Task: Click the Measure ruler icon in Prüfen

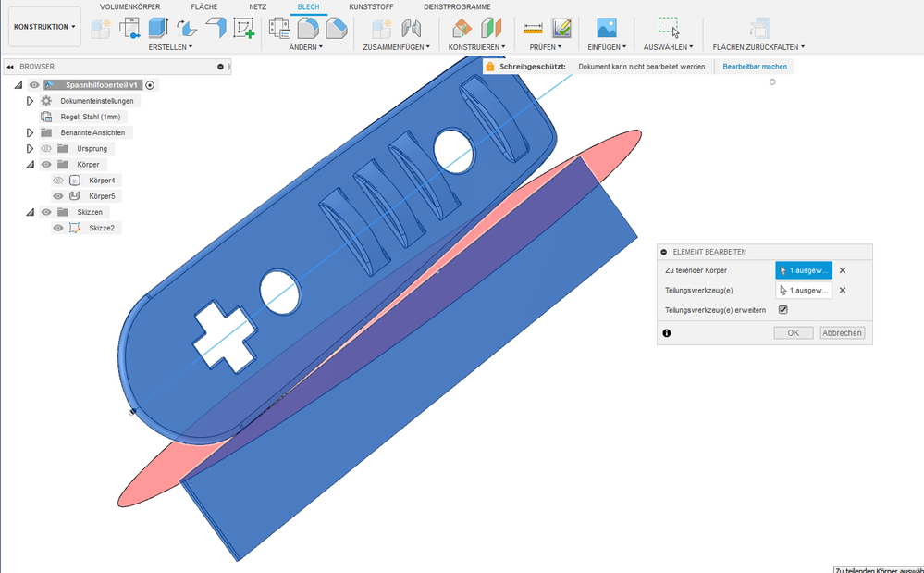Action: click(x=533, y=28)
